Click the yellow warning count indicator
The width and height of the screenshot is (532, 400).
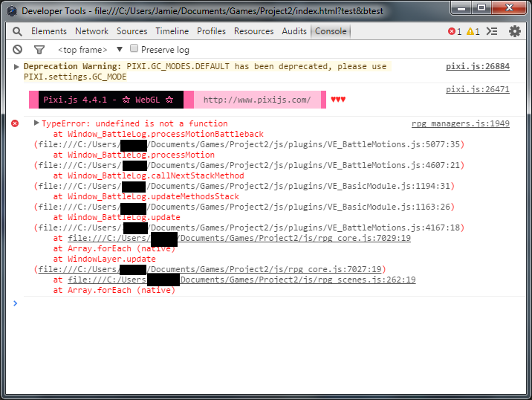[473, 31]
